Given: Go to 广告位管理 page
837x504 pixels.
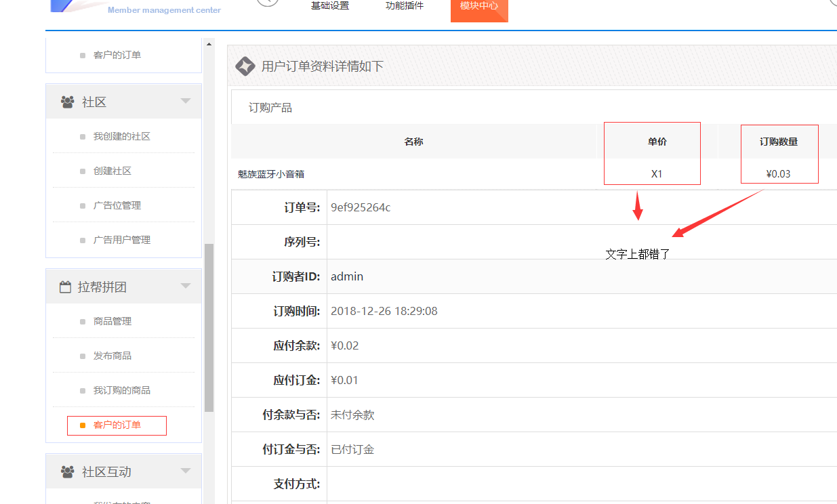Looking at the screenshot, I should click(x=117, y=205).
